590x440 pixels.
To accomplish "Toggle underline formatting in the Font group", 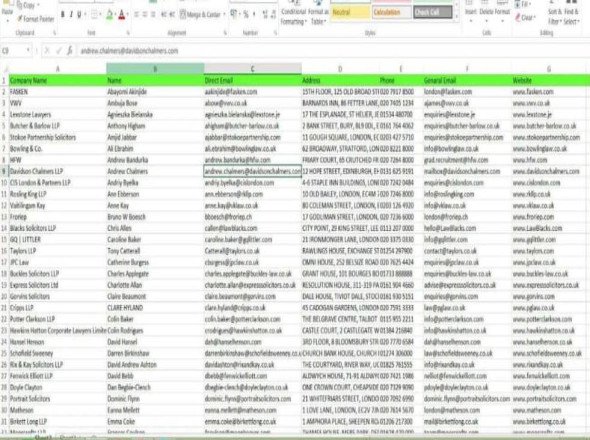I will point(79,15).
